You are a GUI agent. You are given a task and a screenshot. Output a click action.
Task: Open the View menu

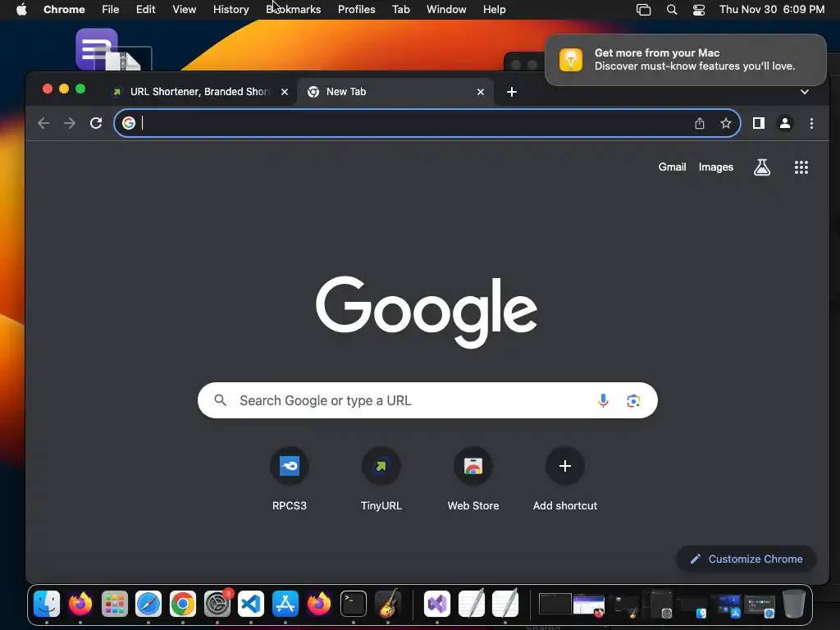click(x=184, y=9)
